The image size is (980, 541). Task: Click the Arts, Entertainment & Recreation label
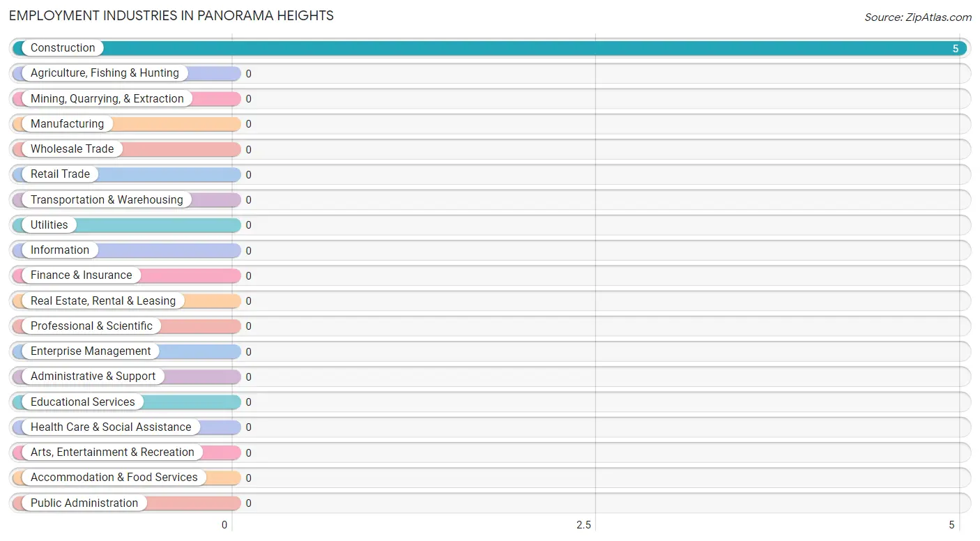[x=112, y=452]
